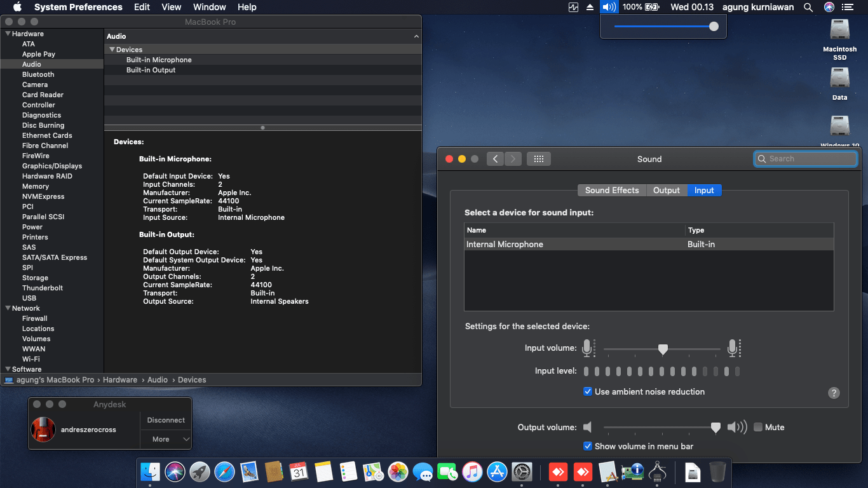Image resolution: width=868 pixels, height=488 pixels.
Task: Open AnyDesk from the Dock
Action: tap(559, 471)
